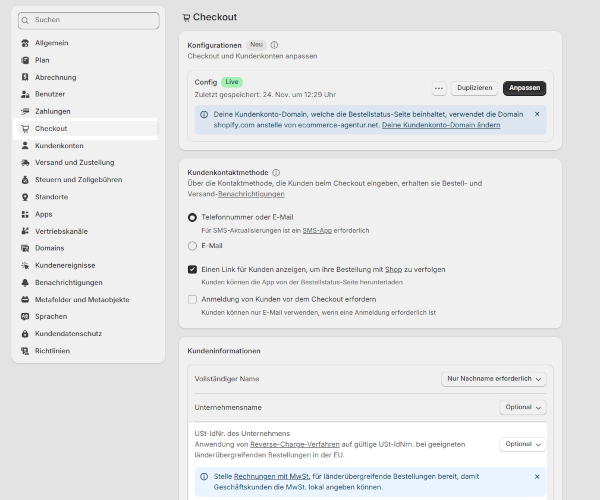600x500 pixels.
Task: Click info icon beside Kundenkontaktmethode
Action: coord(276,172)
